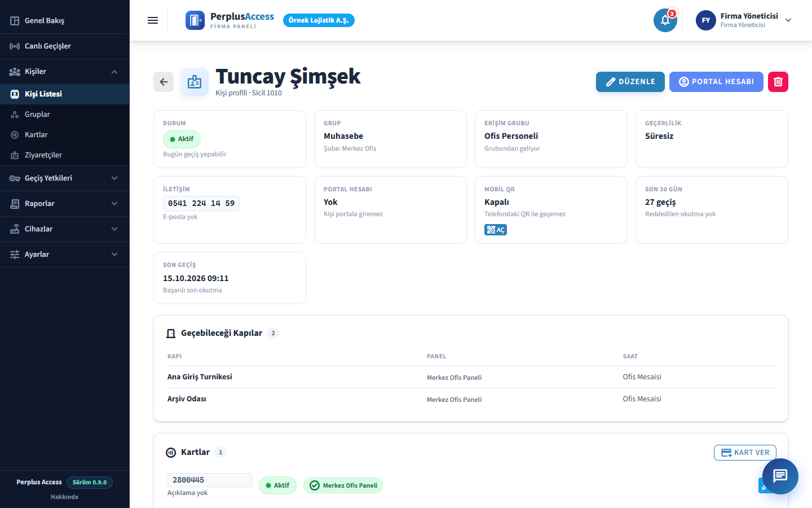The image size is (812, 508).
Task: Open the Hakkında link
Action: (x=64, y=497)
